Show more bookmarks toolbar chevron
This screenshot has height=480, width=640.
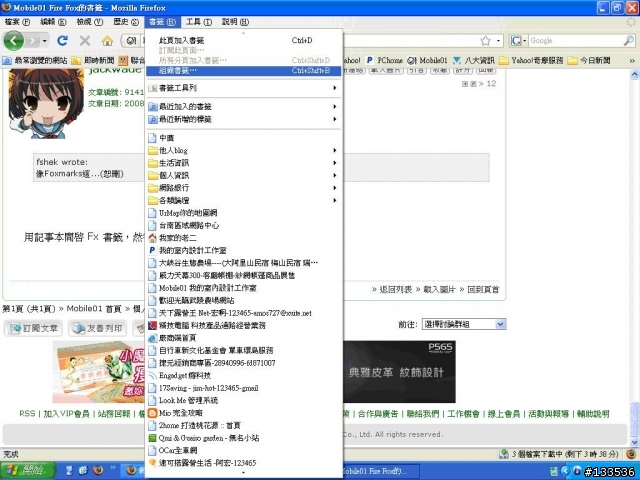point(632,60)
